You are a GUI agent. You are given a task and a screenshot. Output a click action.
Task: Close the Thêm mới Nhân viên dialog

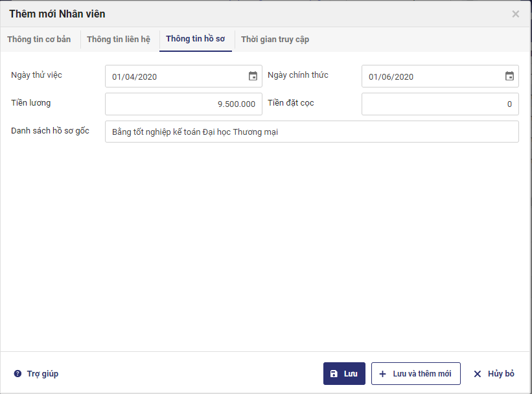click(516, 14)
